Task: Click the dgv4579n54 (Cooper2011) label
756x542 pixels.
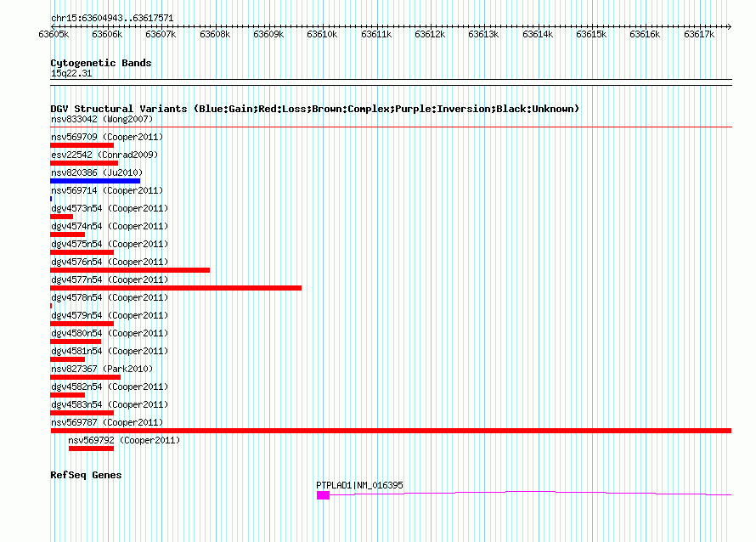Action: (110, 315)
